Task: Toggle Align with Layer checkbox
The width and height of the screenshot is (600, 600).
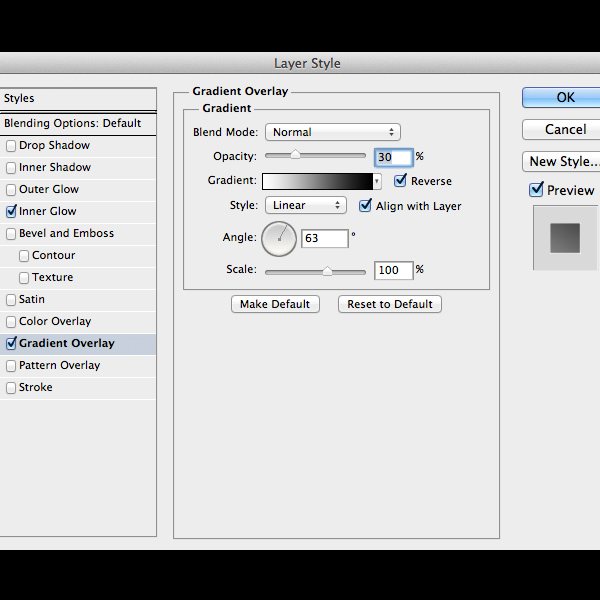Action: 365,205
